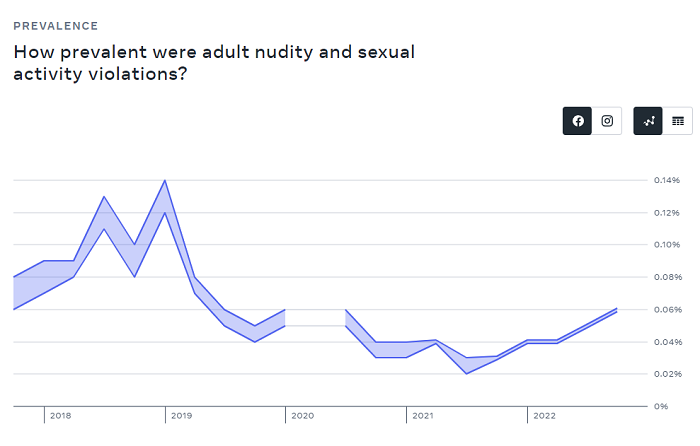This screenshot has height=446, width=700.
Task: Switch to the data table view
Action: [677, 121]
